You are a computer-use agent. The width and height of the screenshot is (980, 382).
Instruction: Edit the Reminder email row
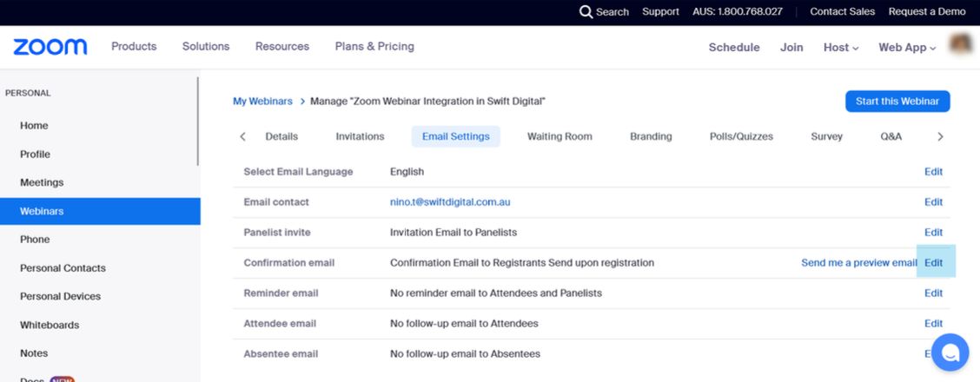(933, 293)
